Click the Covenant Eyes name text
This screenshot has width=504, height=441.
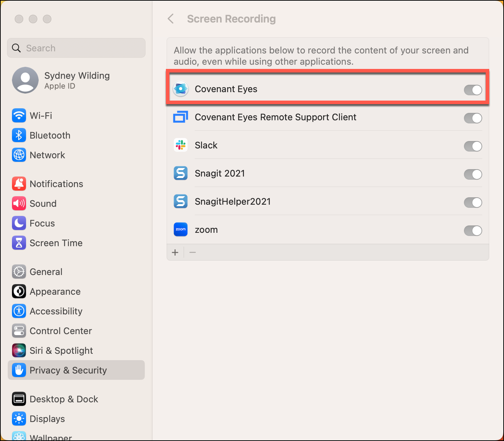coord(226,89)
